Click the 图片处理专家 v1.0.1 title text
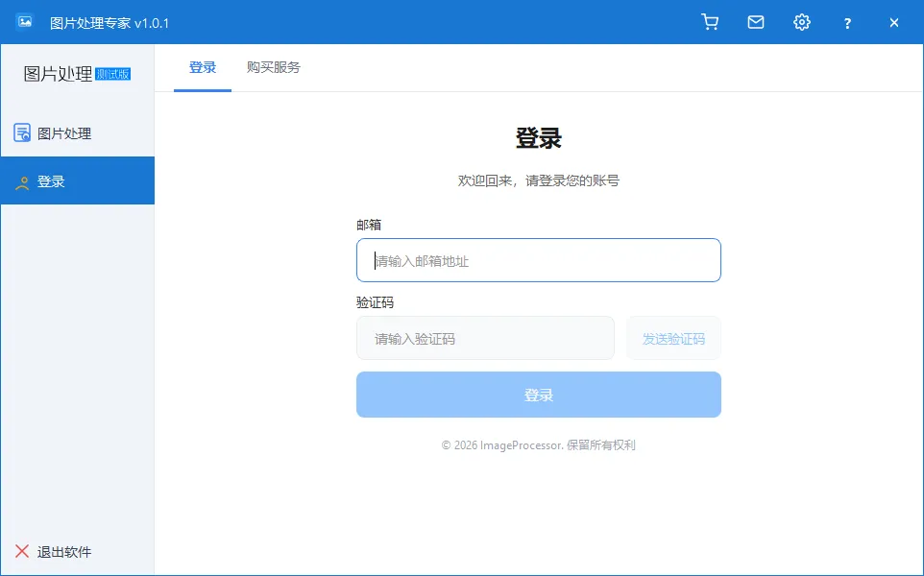 [107, 21]
